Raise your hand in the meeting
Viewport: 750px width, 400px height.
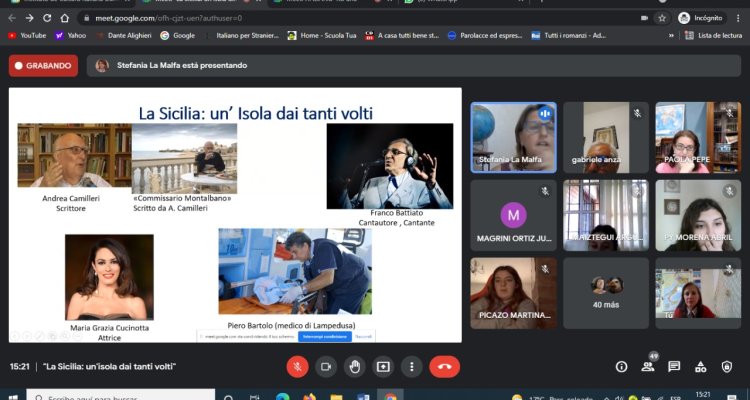pyautogui.click(x=354, y=367)
